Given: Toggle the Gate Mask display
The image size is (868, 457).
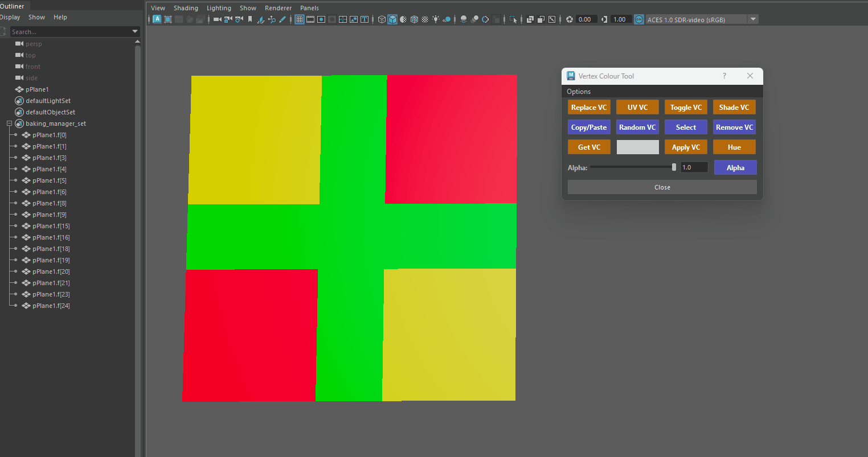Looking at the screenshot, I should (332, 19).
